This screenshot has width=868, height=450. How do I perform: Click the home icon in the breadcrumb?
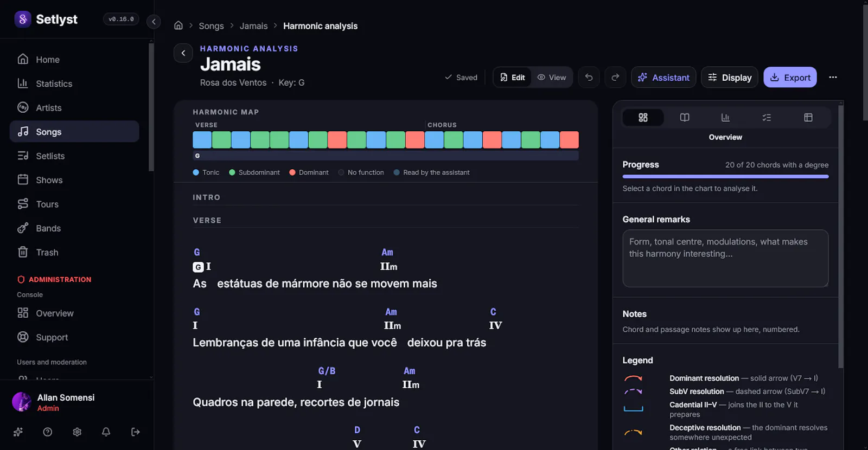178,25
